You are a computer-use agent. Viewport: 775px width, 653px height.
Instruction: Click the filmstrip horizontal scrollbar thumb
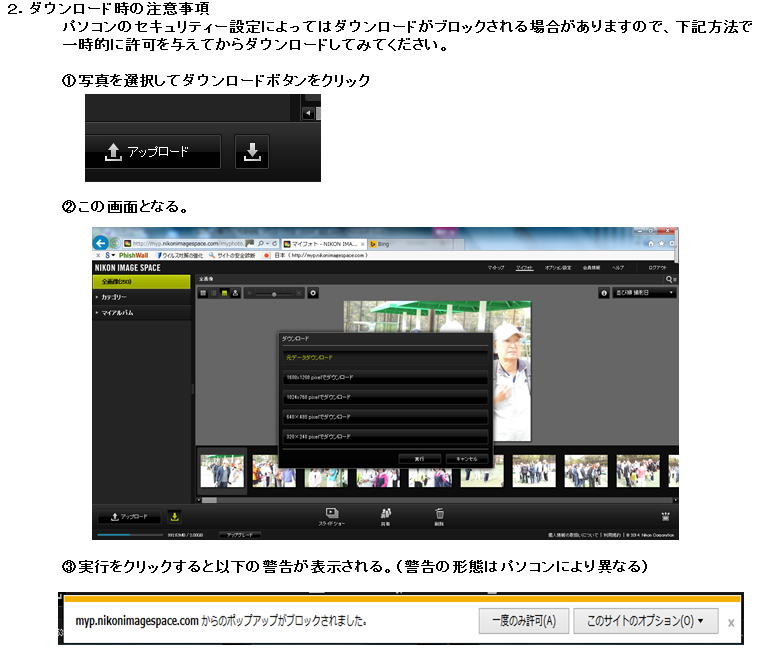coord(210,500)
